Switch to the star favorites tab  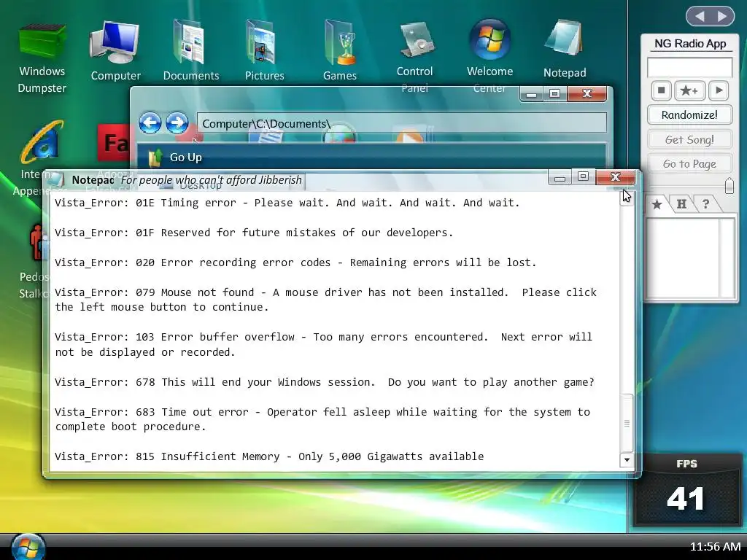[x=657, y=204]
